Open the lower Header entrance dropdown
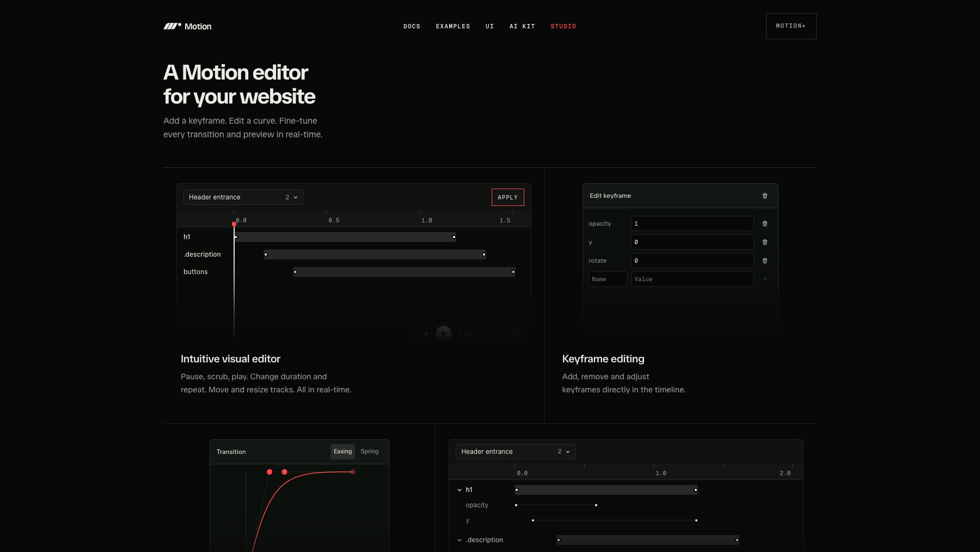 (516, 452)
